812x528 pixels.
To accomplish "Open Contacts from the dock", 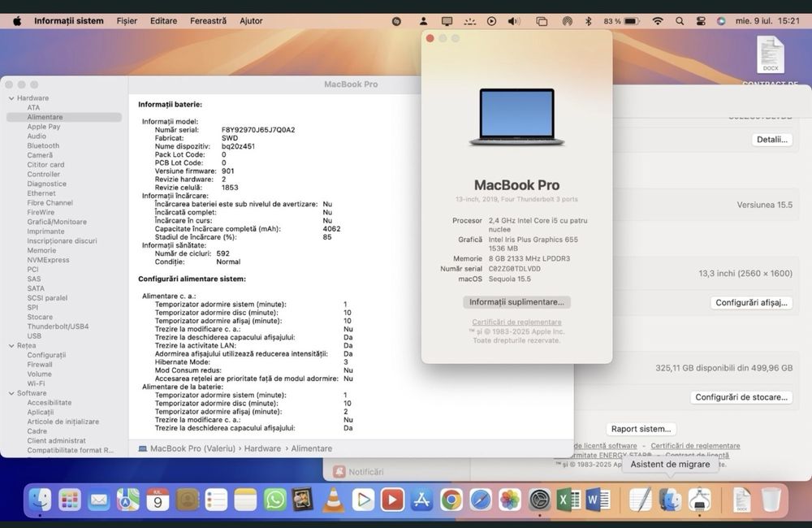I will (x=187, y=500).
